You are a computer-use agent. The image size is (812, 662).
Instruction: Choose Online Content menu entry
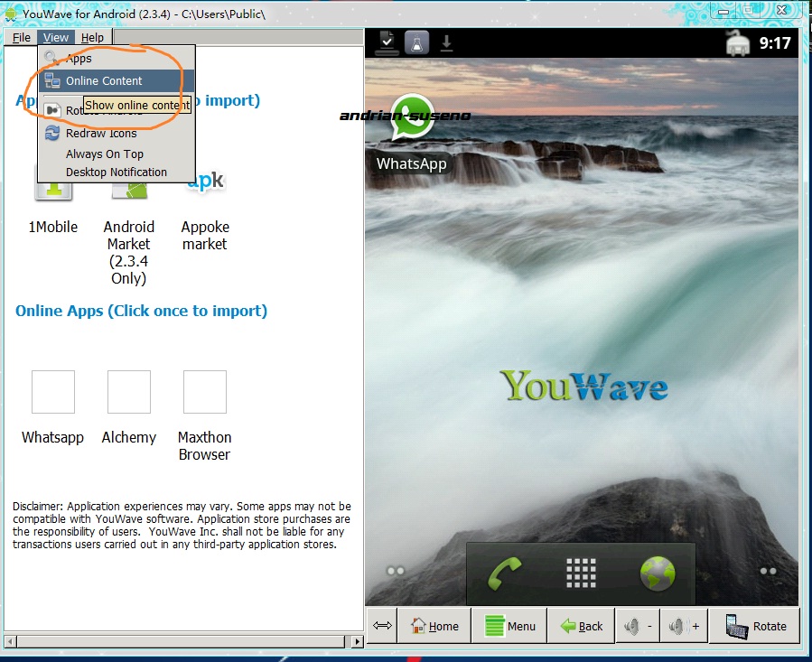point(116,80)
